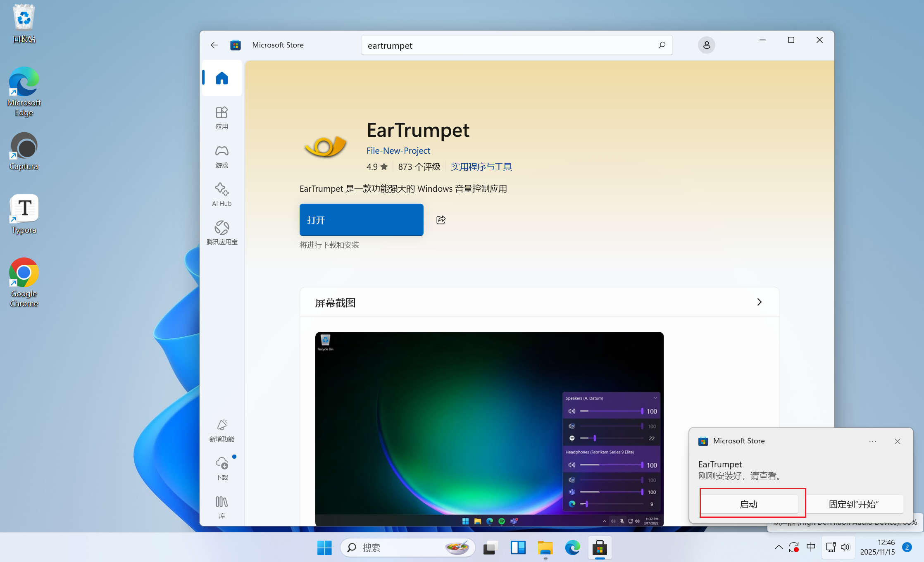924x562 pixels.
Task: Open the Apps section in sidebar
Action: [x=221, y=118]
